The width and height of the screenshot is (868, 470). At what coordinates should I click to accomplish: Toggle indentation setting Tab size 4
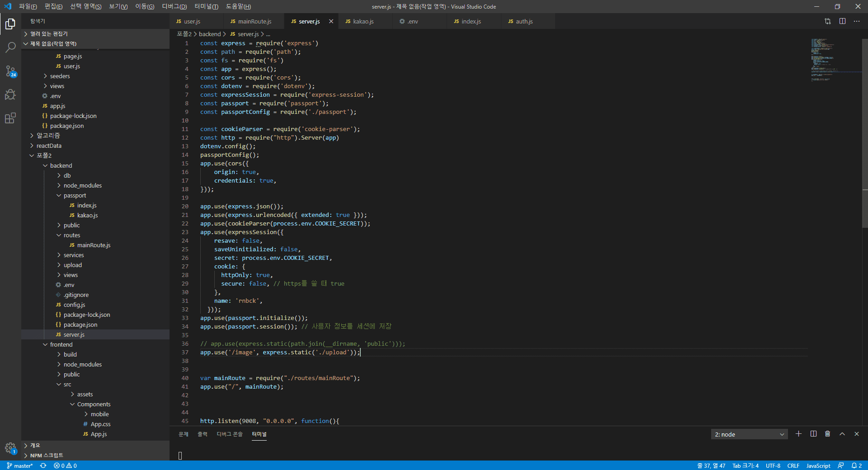coord(745,465)
